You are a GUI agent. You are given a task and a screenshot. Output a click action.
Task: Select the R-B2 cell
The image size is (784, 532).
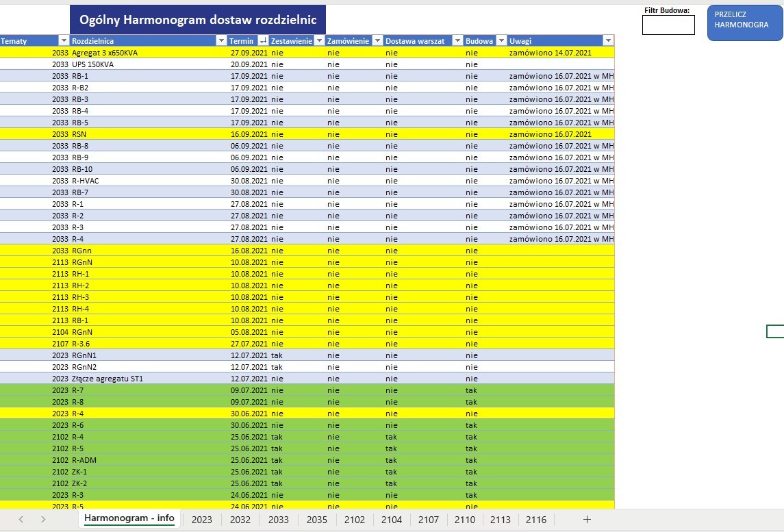(149, 88)
